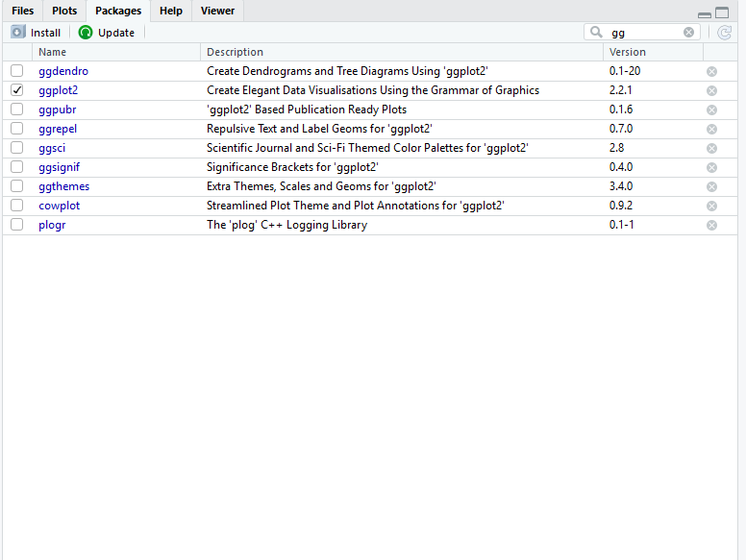746x560 pixels.
Task: Click the magnifier icon in search box
Action: tap(596, 32)
